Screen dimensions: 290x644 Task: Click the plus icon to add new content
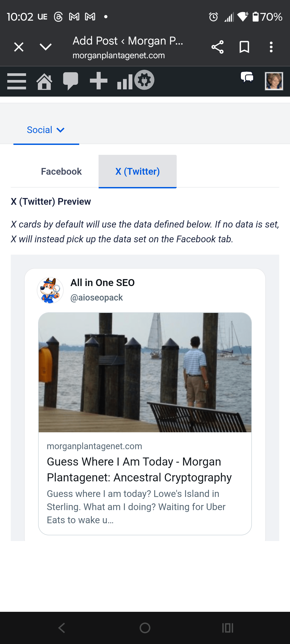(99, 81)
